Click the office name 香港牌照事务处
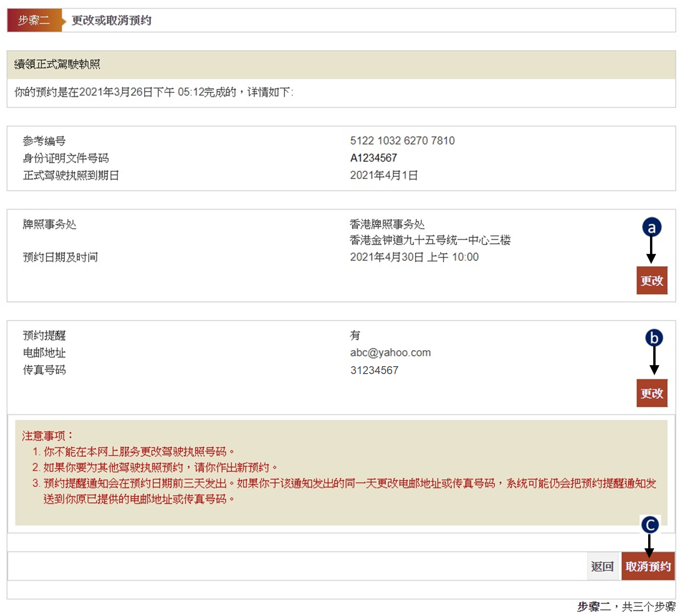The width and height of the screenshot is (682, 616). coord(387,224)
